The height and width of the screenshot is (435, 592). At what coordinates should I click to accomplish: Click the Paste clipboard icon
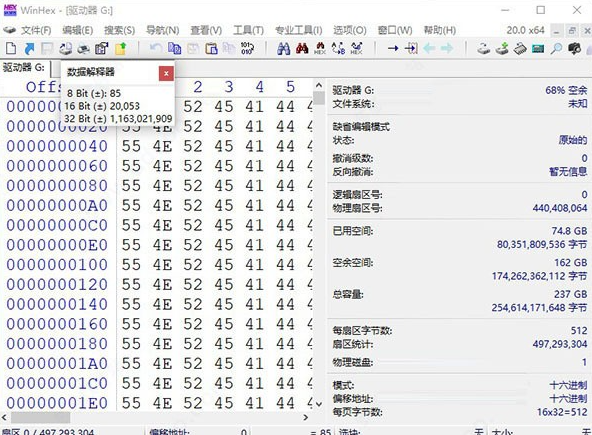(x=211, y=48)
